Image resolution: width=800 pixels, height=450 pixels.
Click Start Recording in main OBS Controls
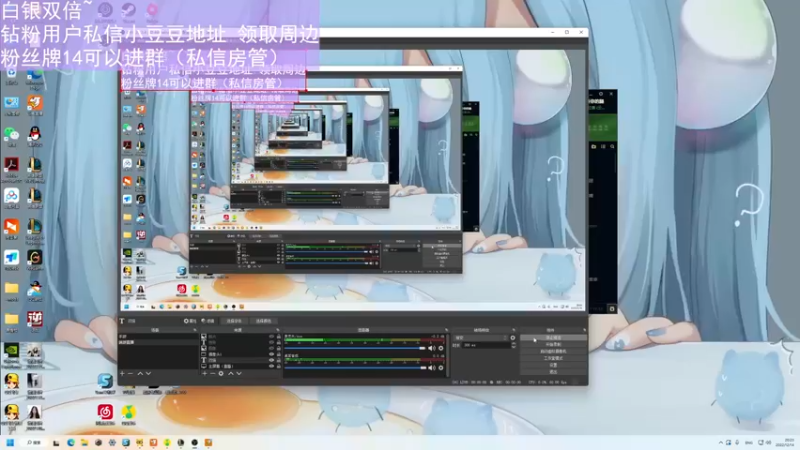[x=554, y=344]
